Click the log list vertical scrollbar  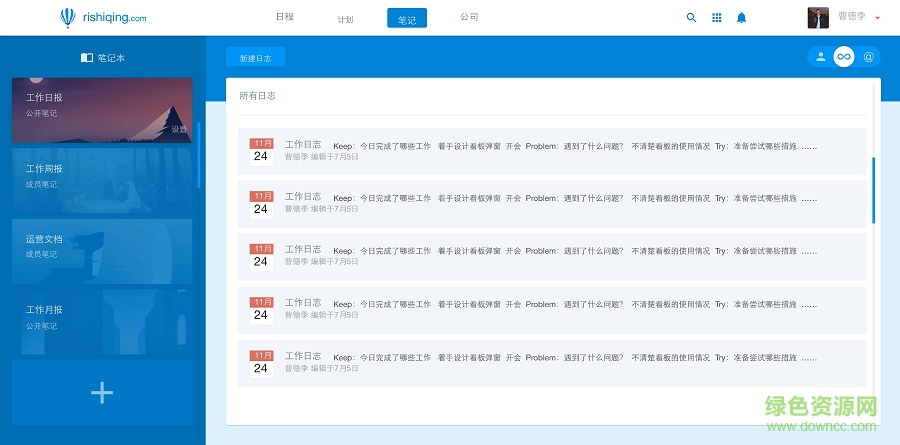tap(873, 190)
